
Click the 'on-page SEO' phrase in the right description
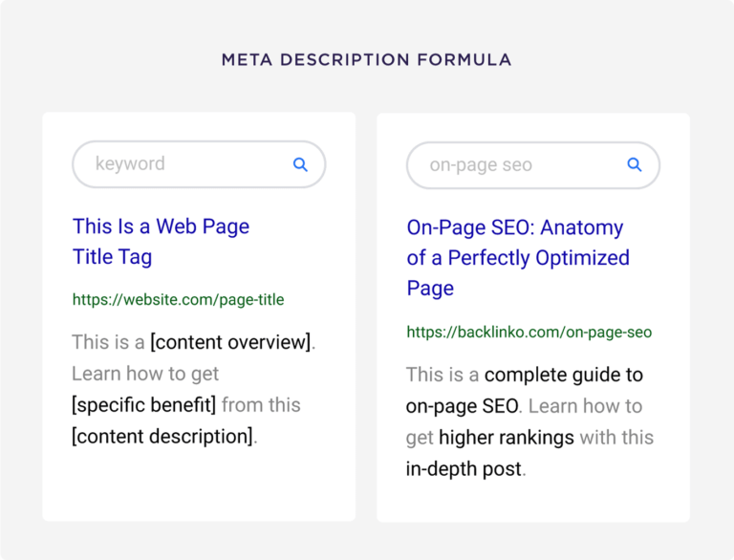[462, 405]
